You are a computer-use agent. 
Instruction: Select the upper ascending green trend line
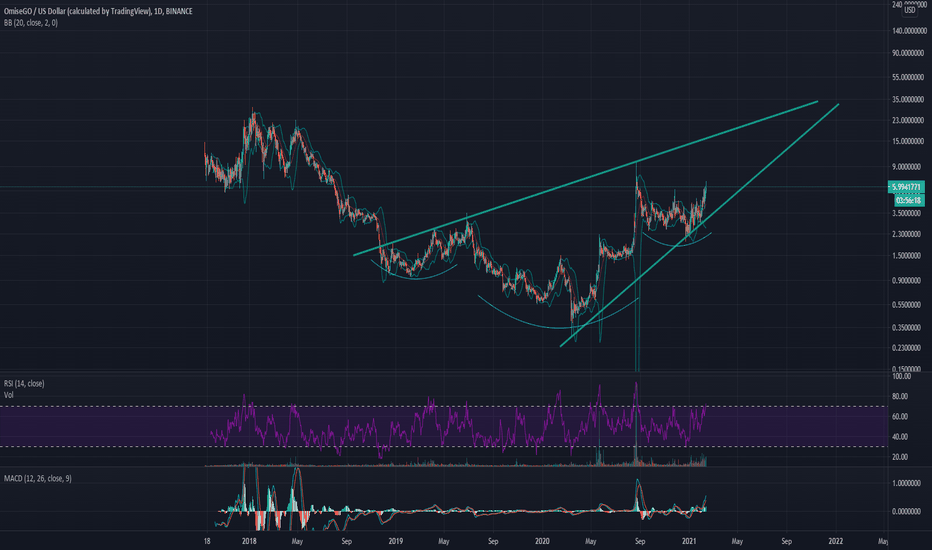click(x=585, y=178)
